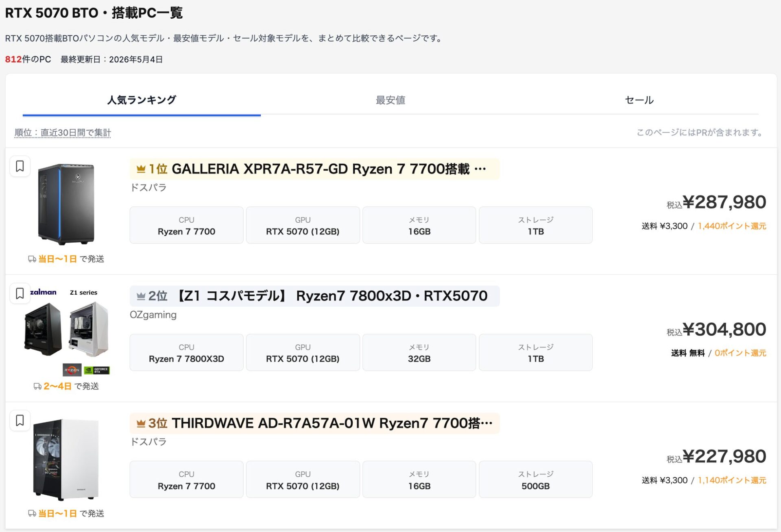Click ドスパラ under the GALLERIA title
This screenshot has width=781, height=532.
148,187
